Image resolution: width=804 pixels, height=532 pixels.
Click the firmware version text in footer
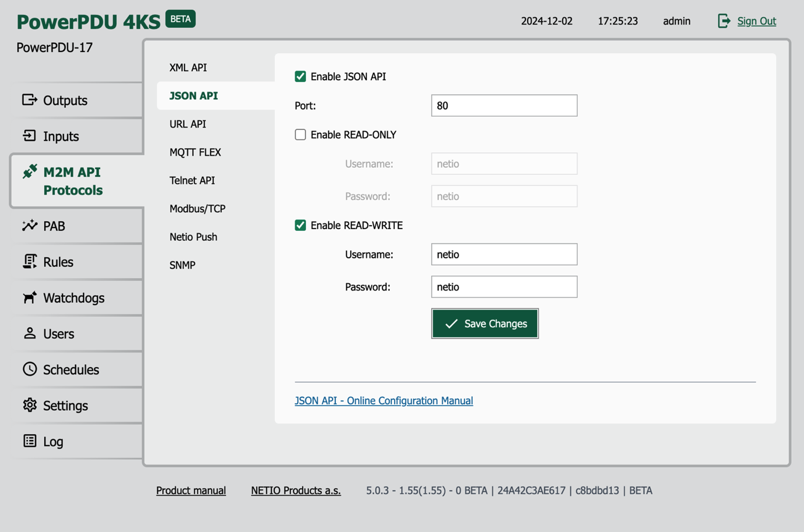click(509, 490)
